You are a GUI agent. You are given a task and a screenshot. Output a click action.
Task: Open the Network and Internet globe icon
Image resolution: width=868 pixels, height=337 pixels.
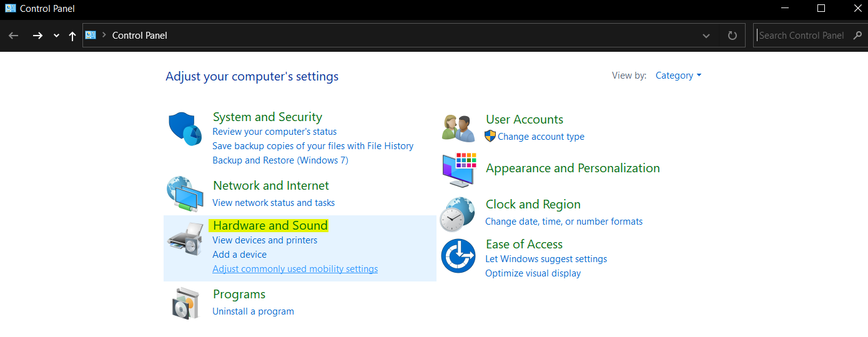tap(185, 194)
